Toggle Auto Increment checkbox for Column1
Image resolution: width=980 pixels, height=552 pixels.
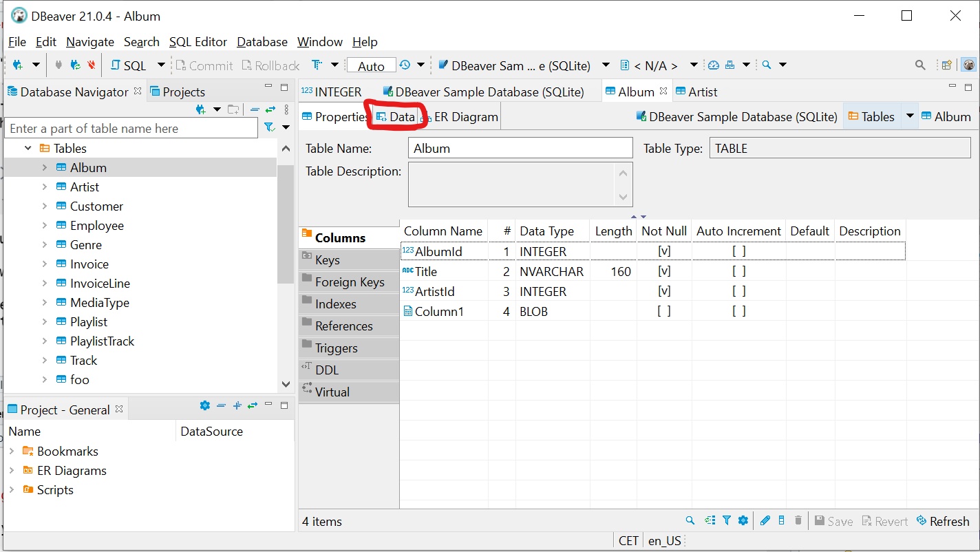tap(738, 312)
